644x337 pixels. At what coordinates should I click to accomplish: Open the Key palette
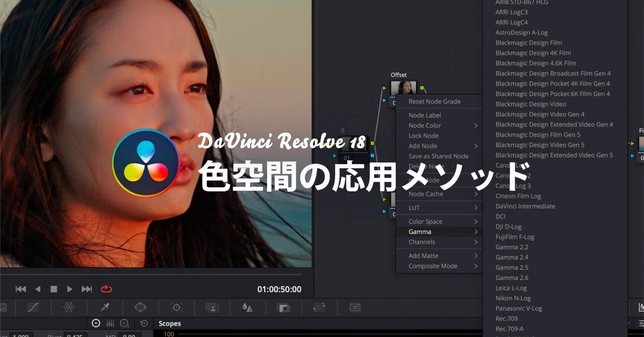[x=284, y=307]
